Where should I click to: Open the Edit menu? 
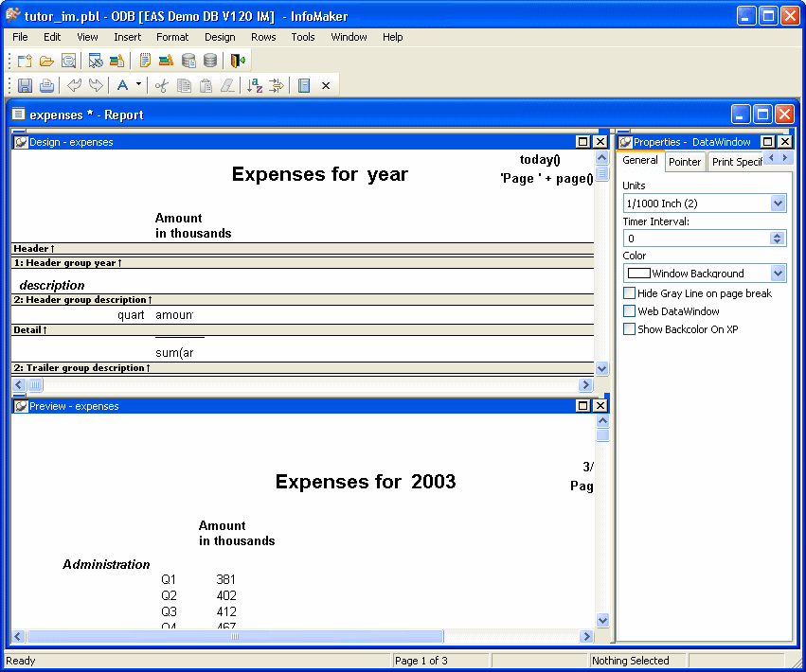click(x=52, y=37)
